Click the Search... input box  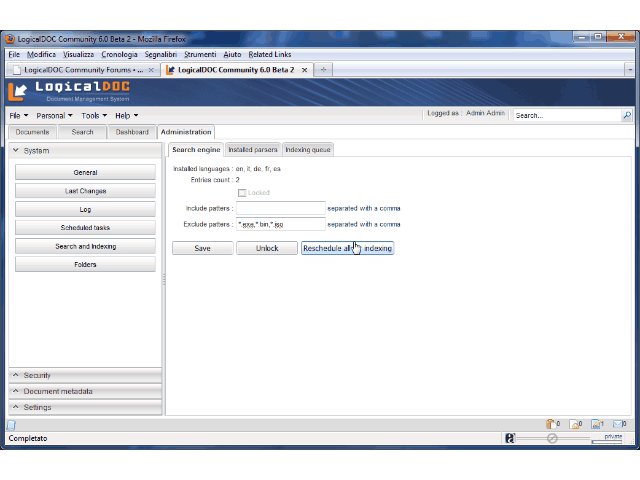567,116
